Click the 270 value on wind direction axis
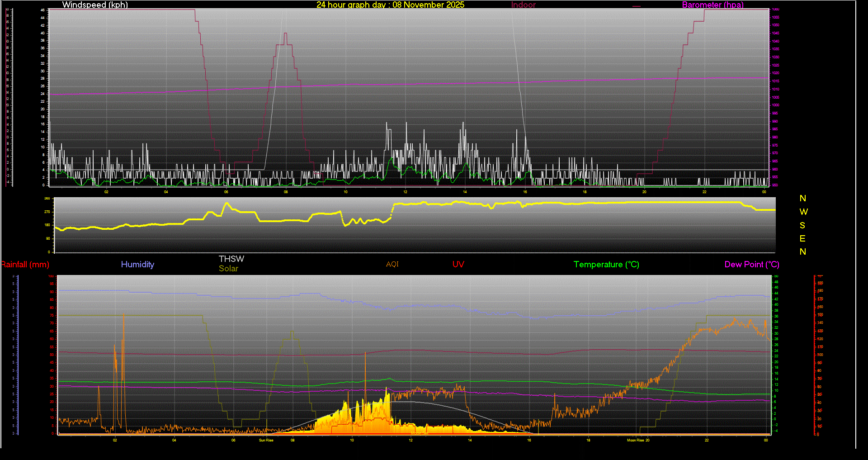This screenshot has width=868, height=460. pyautogui.click(x=47, y=212)
